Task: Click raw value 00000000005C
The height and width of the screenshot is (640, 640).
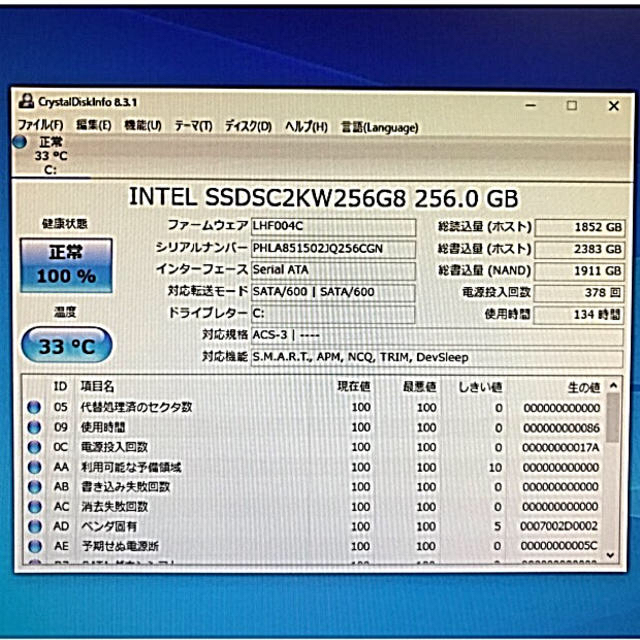Action: pos(559,546)
